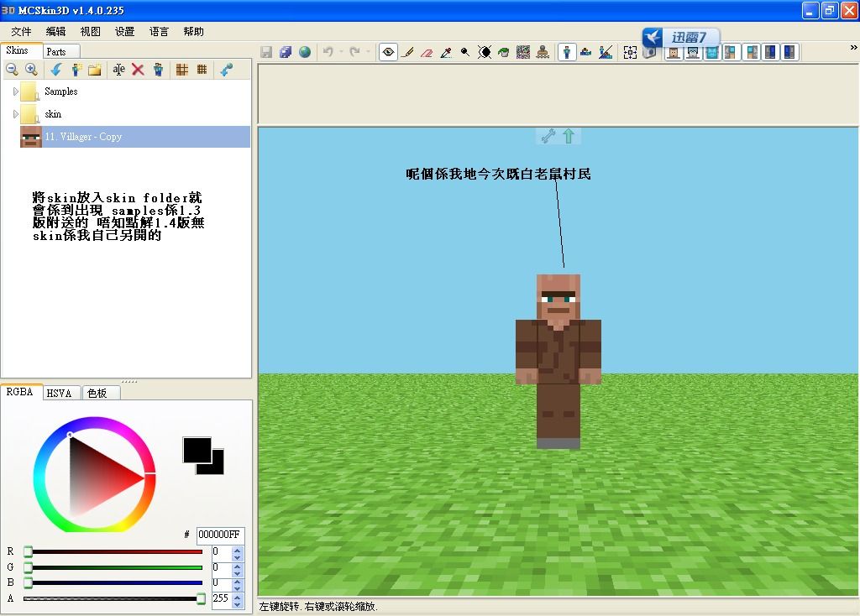Toggle the head part visibility button
Screen dimensions: 860x616
(673, 52)
